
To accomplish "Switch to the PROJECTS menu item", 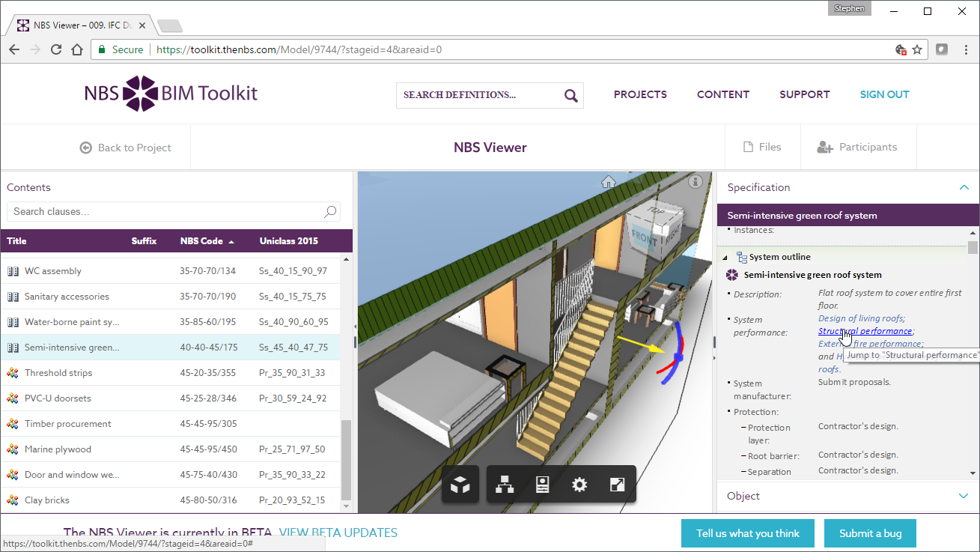I will (640, 94).
